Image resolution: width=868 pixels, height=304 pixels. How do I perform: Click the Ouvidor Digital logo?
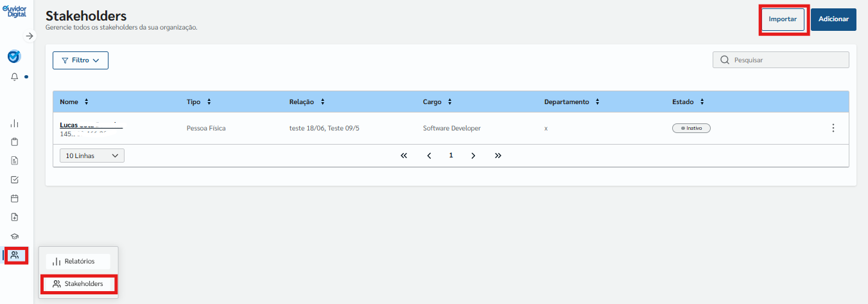pos(14,10)
